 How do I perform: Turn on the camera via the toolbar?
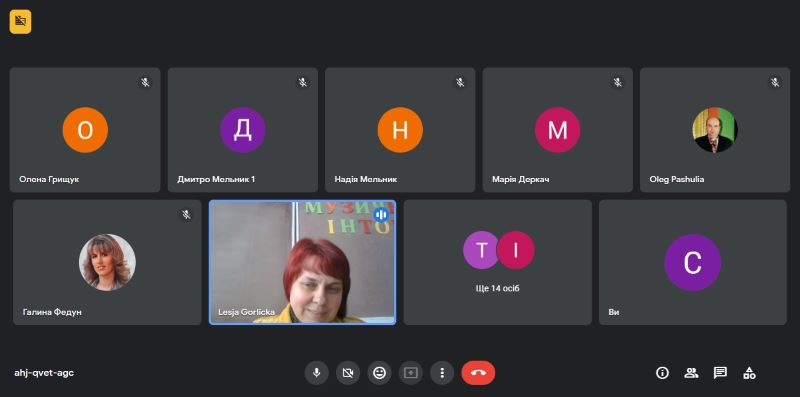(x=348, y=373)
